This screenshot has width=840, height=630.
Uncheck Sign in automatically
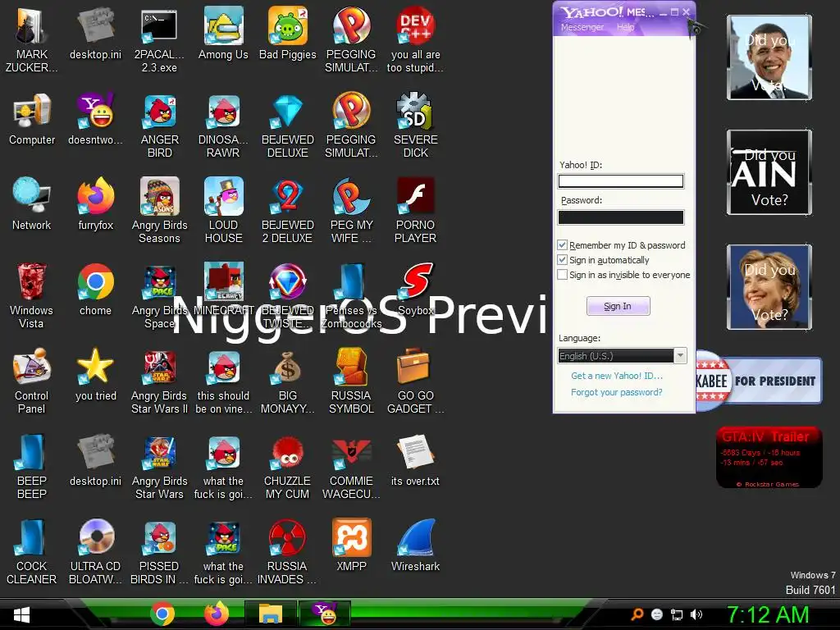pos(563,260)
